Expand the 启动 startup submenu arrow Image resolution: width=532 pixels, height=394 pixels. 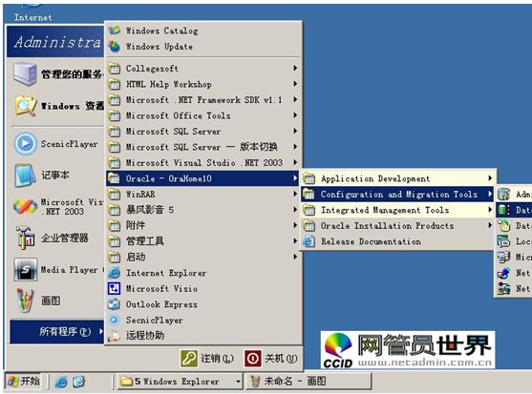295,257
